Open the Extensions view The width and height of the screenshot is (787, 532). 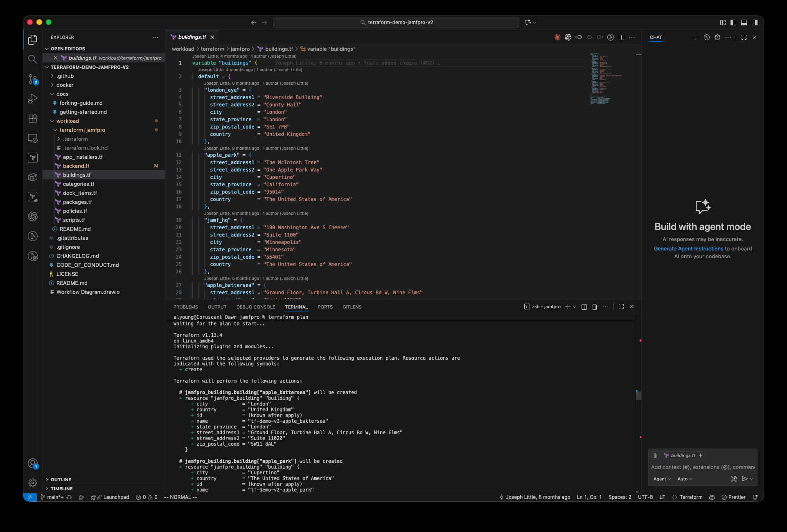pos(33,118)
